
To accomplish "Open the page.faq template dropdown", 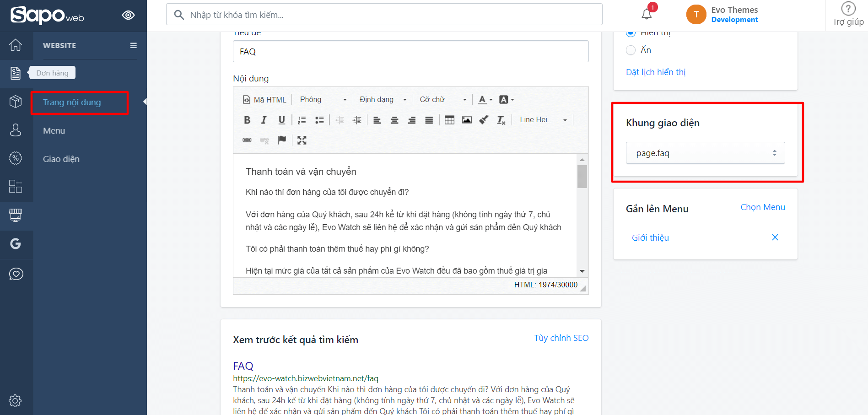I will [x=705, y=153].
